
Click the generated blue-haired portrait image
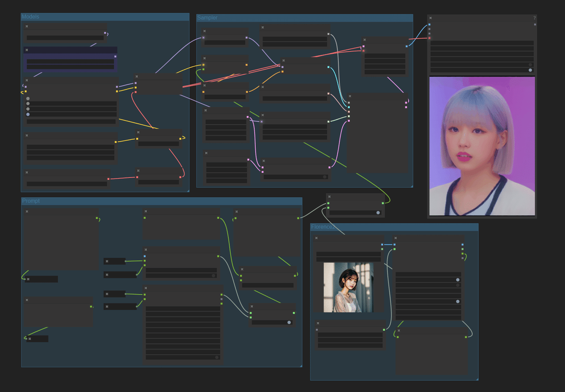[482, 146]
